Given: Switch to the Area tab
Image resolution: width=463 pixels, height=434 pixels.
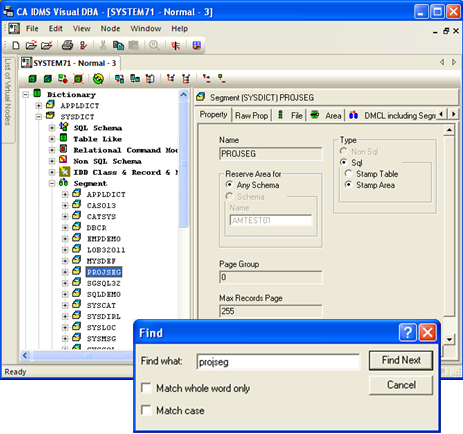Looking at the screenshot, I should (x=326, y=116).
